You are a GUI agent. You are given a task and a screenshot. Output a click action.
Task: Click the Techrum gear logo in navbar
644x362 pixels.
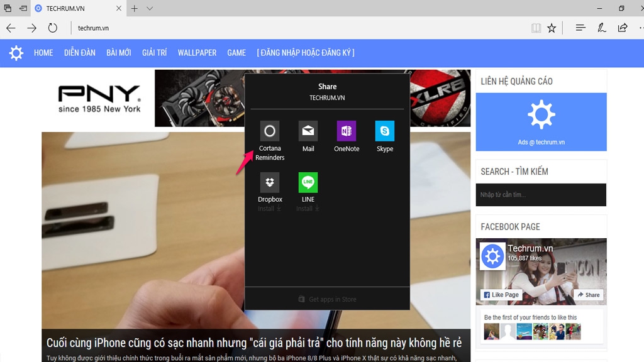click(x=16, y=53)
